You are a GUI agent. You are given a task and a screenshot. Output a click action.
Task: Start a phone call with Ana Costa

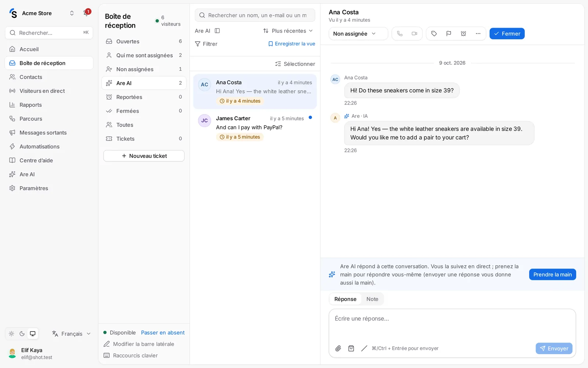[x=400, y=33]
